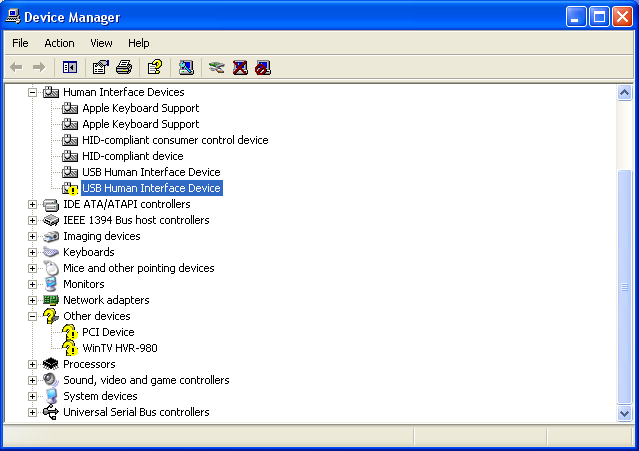Collapse the Human Interface Devices node
This screenshot has height=451, width=639.
pos(32,92)
